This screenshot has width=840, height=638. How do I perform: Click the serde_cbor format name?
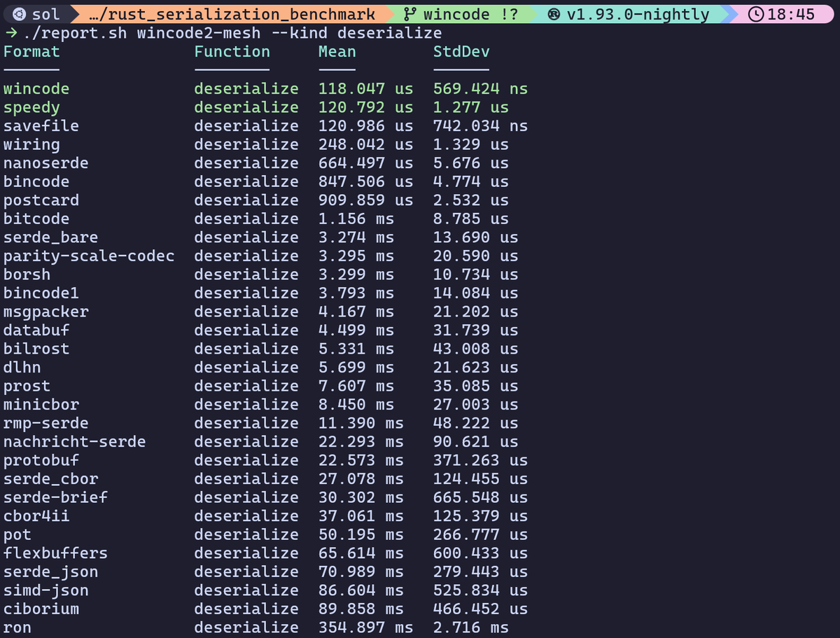(x=50, y=478)
